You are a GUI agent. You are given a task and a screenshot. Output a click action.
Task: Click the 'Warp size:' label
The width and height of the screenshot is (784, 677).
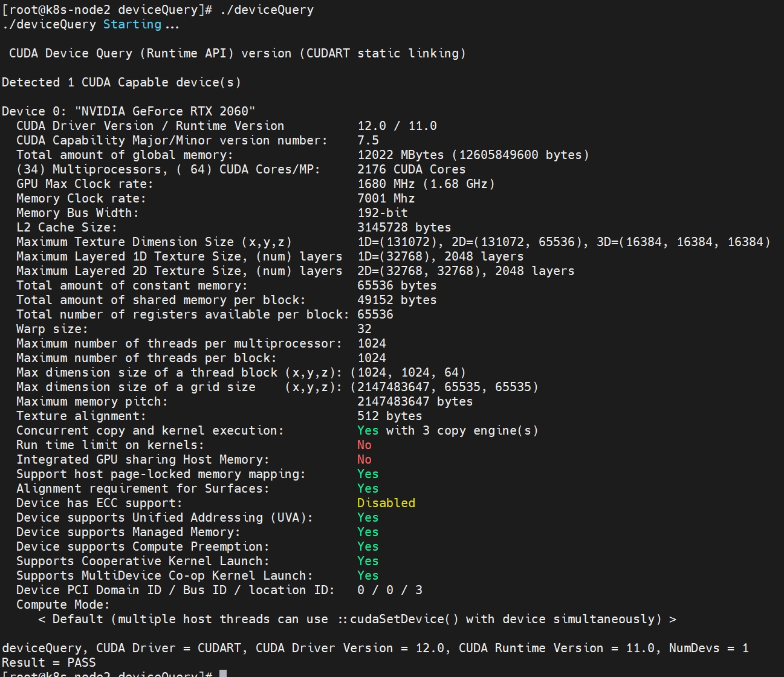pos(52,329)
